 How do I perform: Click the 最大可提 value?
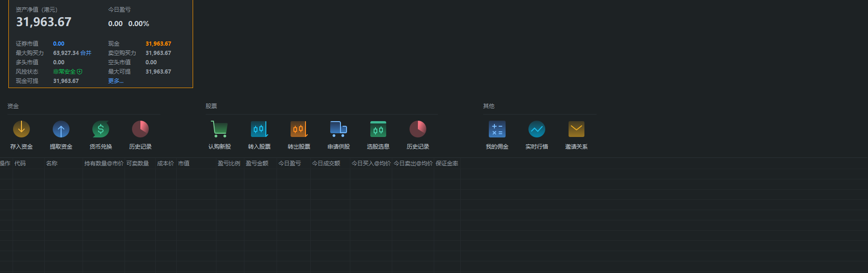click(158, 72)
